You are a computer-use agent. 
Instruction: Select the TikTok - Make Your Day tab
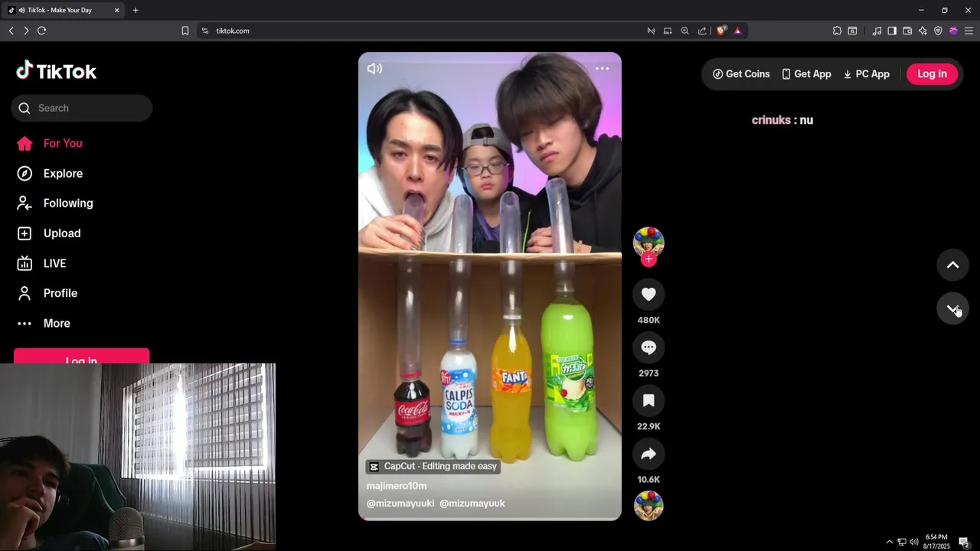(x=64, y=10)
